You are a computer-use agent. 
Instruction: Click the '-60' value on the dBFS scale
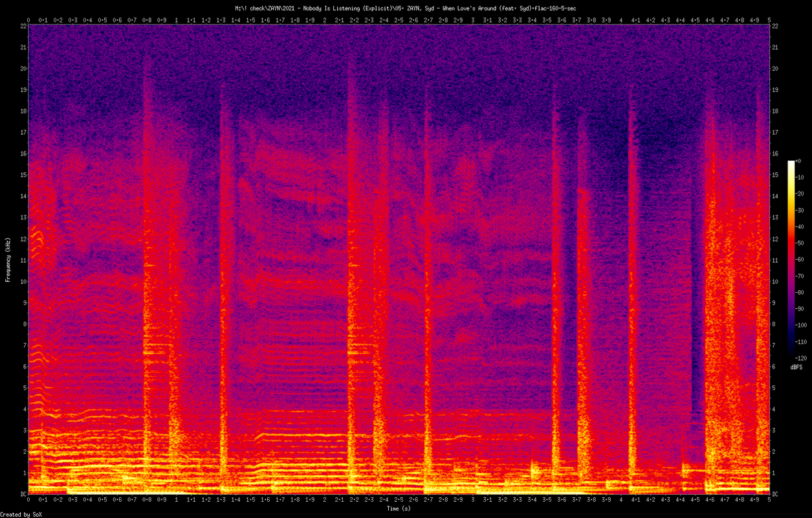click(x=800, y=260)
